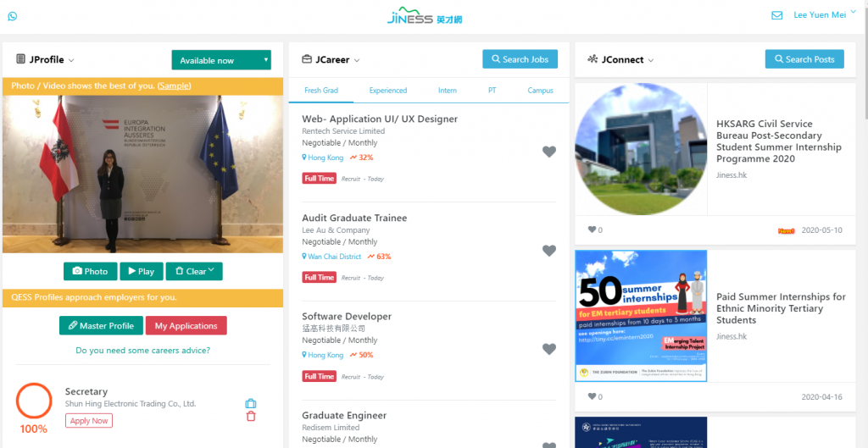Click the JCareer briefcase header icon

(307, 59)
